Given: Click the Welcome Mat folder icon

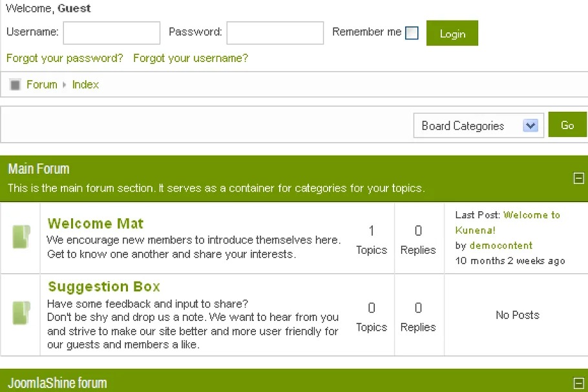Looking at the screenshot, I should click(21, 237).
